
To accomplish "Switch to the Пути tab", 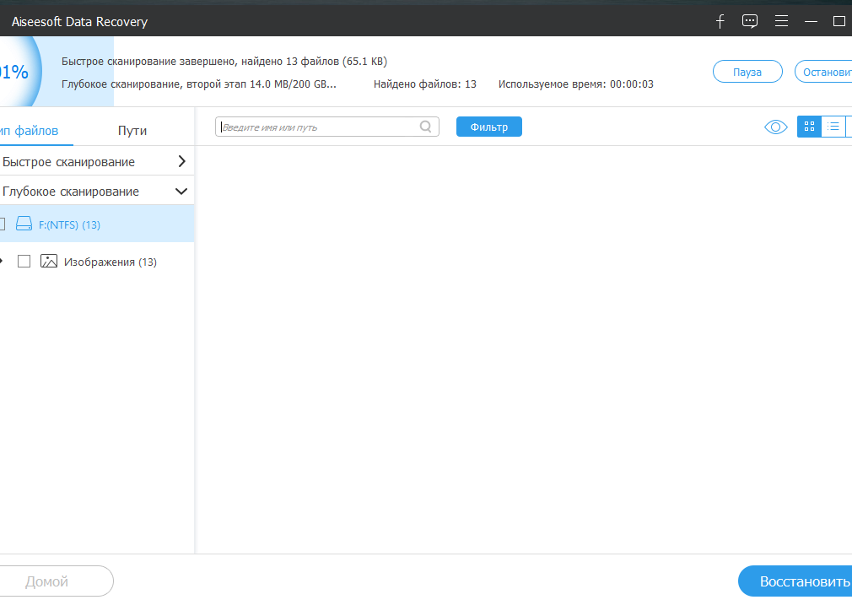I will (132, 131).
